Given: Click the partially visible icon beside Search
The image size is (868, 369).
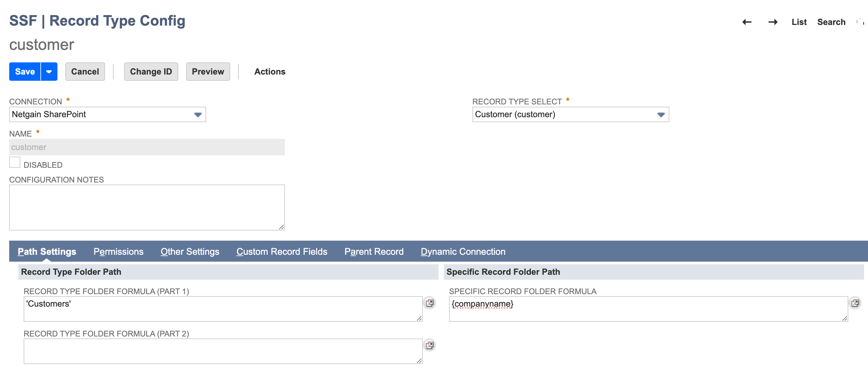Looking at the screenshot, I should (x=860, y=22).
